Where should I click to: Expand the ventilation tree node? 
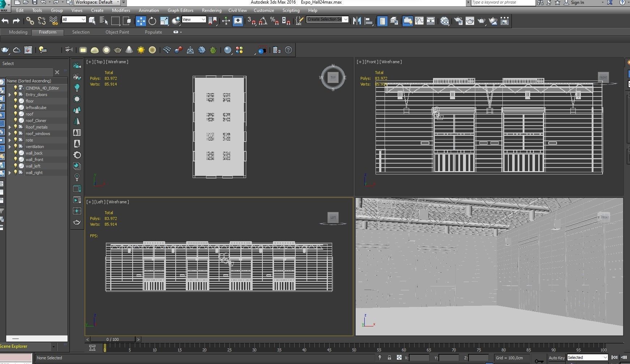(x=10, y=147)
